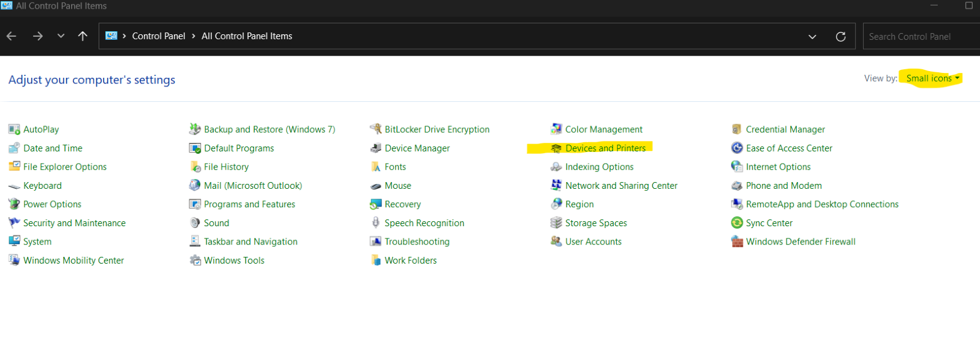
Task: Open the User Accounts link
Action: click(594, 242)
